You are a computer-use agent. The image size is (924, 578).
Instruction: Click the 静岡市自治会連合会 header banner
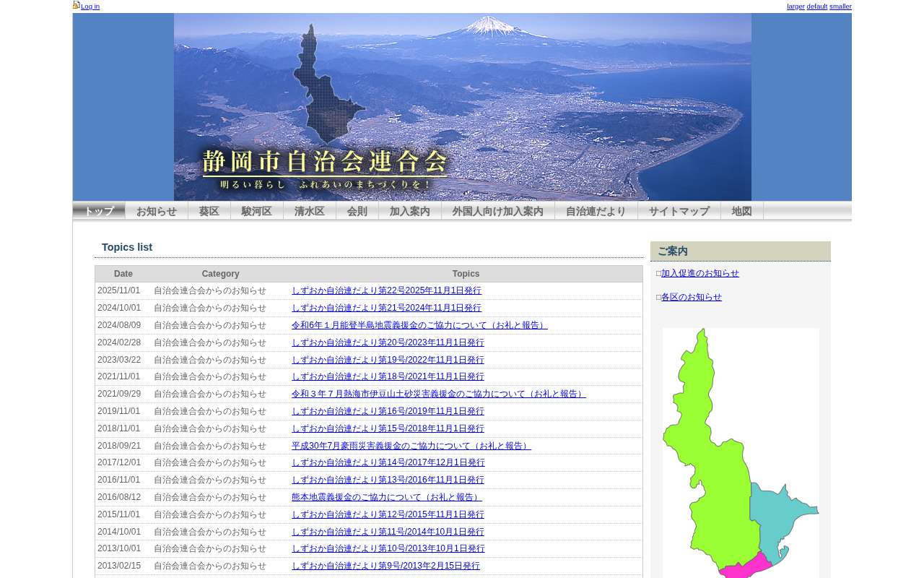click(462, 107)
